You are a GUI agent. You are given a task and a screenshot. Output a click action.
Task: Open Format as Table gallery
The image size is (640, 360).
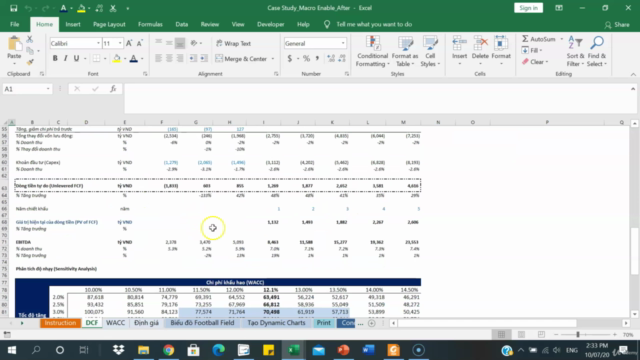pyautogui.click(x=405, y=51)
